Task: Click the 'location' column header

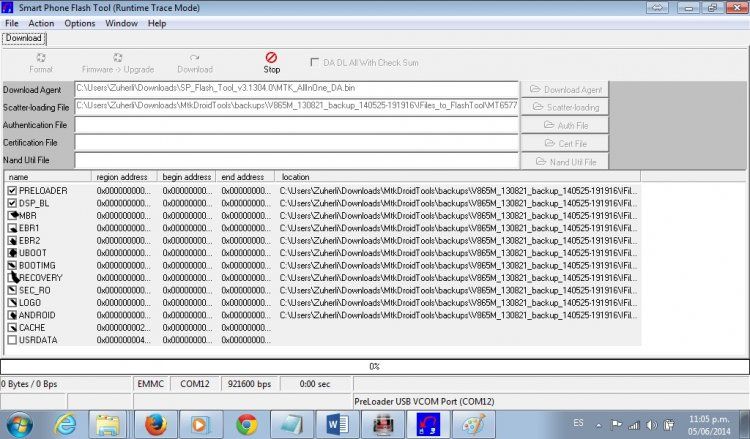Action: [458, 177]
